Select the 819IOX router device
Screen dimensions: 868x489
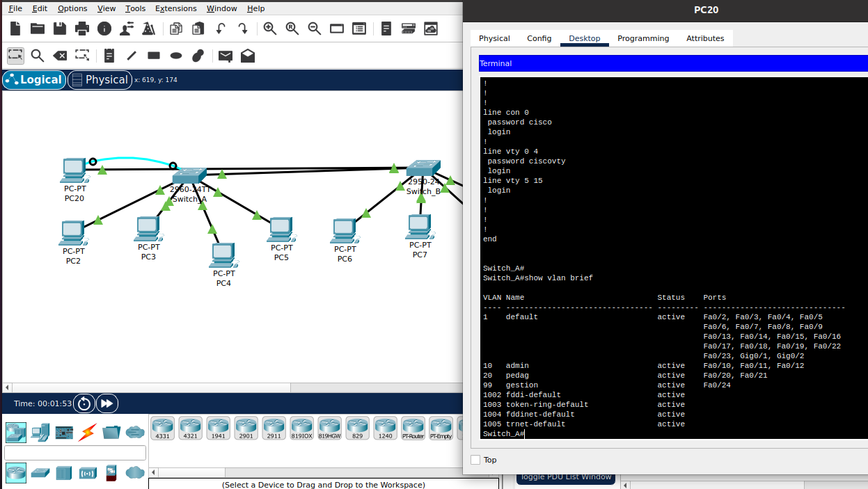301,428
